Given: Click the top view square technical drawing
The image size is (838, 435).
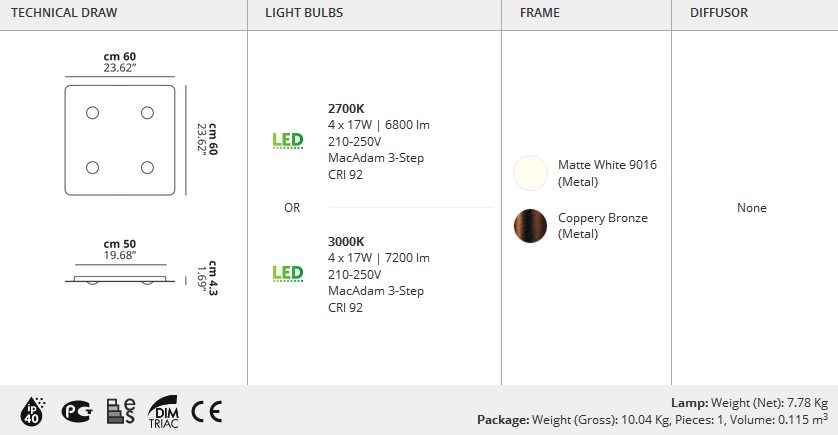Looking at the screenshot, I should coord(120,140).
